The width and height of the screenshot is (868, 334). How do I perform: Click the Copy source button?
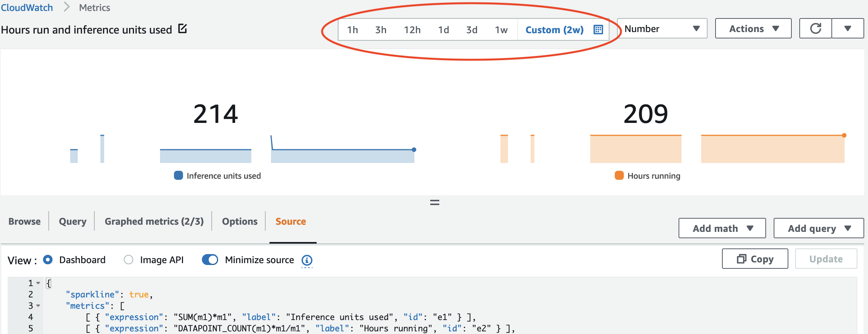click(x=755, y=259)
